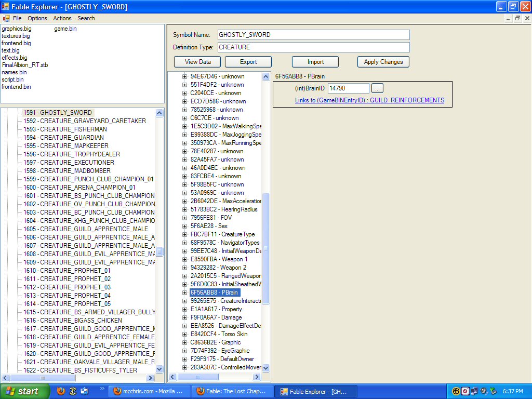The height and width of the screenshot is (399, 532).
Task: Select CREATURE_BIGASS_CHICKEN in the list
Action: [81, 321]
